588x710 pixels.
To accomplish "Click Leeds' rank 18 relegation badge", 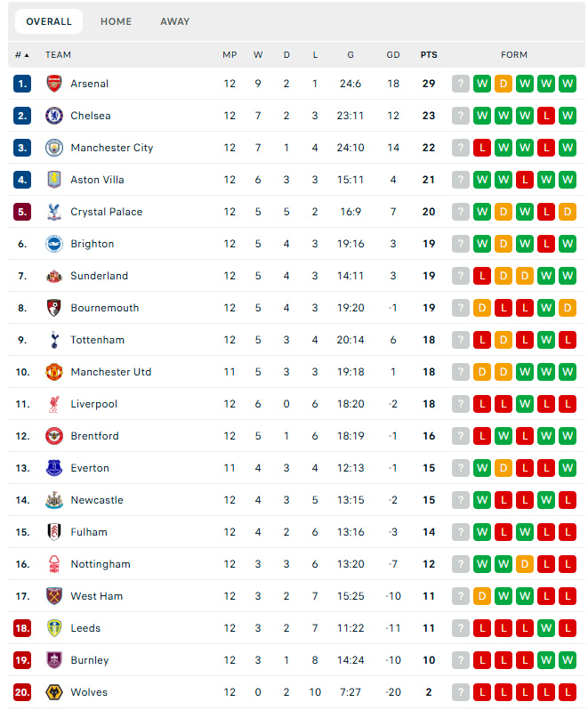I will click(22, 628).
